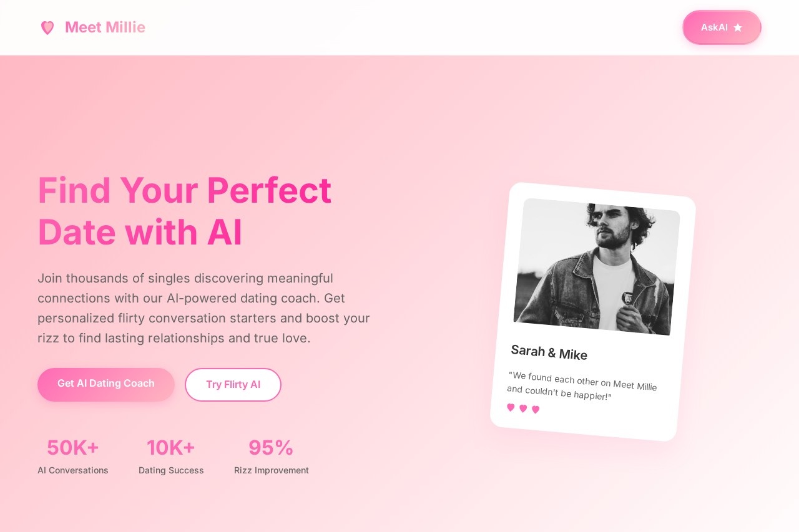Screen dimensions: 799x532
Task: Click the last heart under the testimonial
Action: click(536, 410)
